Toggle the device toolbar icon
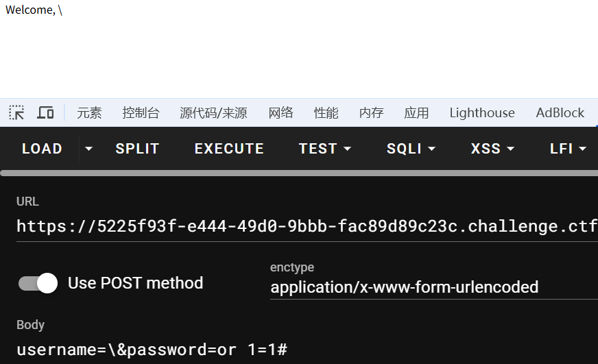598x364 pixels. click(45, 112)
